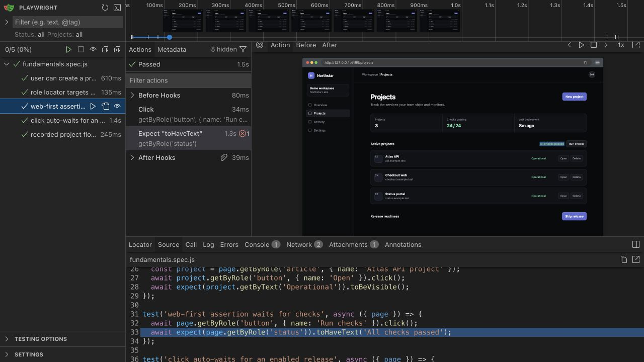This screenshot has height=362, width=644.
Task: Click the reload tests icon
Action: [x=105, y=8]
